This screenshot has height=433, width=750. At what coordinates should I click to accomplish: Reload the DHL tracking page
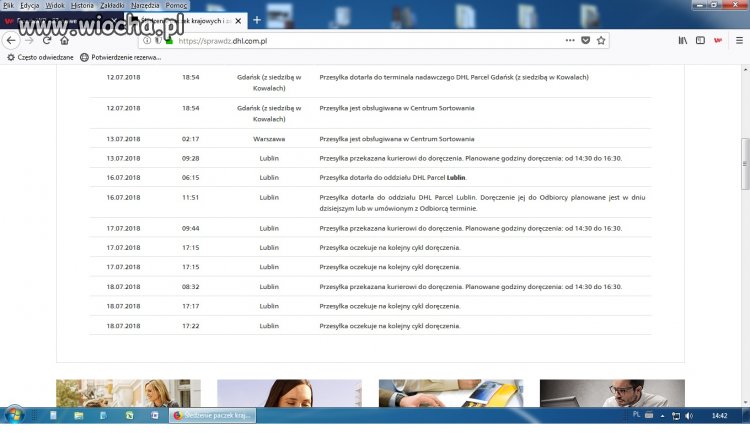click(47, 41)
